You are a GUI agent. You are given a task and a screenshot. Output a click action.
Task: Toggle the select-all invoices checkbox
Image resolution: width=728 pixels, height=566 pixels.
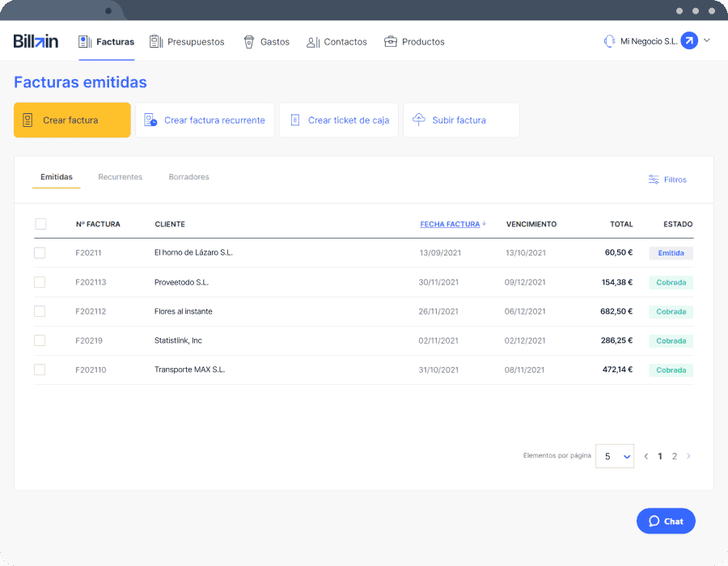pos(41,224)
